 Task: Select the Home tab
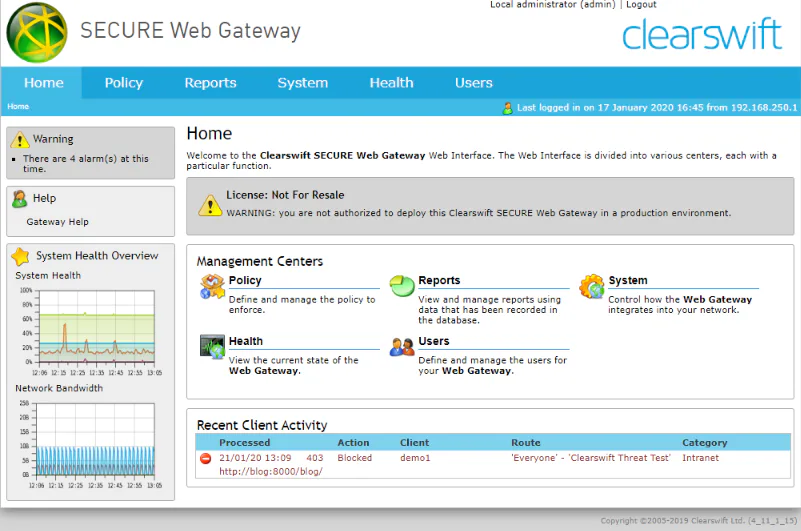tap(43, 83)
